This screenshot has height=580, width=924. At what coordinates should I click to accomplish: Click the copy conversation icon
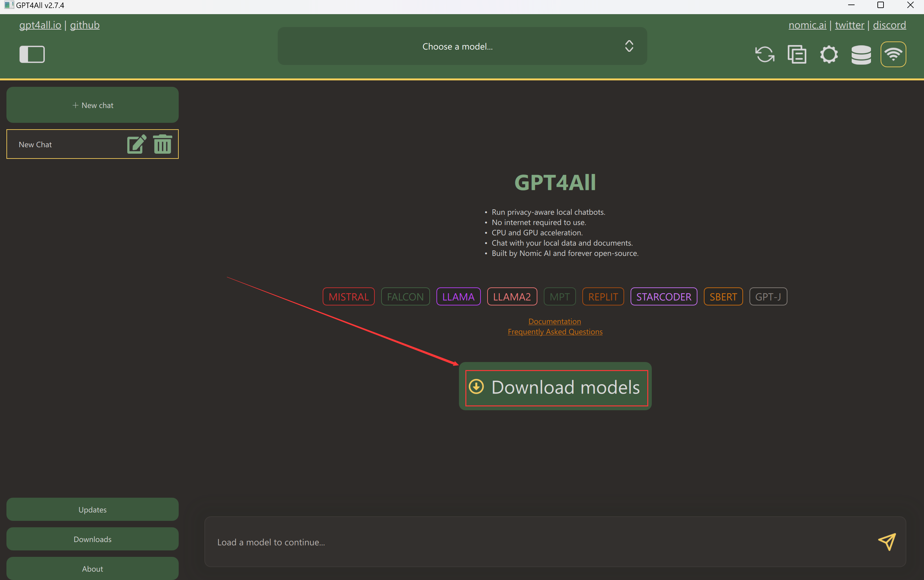coord(797,54)
